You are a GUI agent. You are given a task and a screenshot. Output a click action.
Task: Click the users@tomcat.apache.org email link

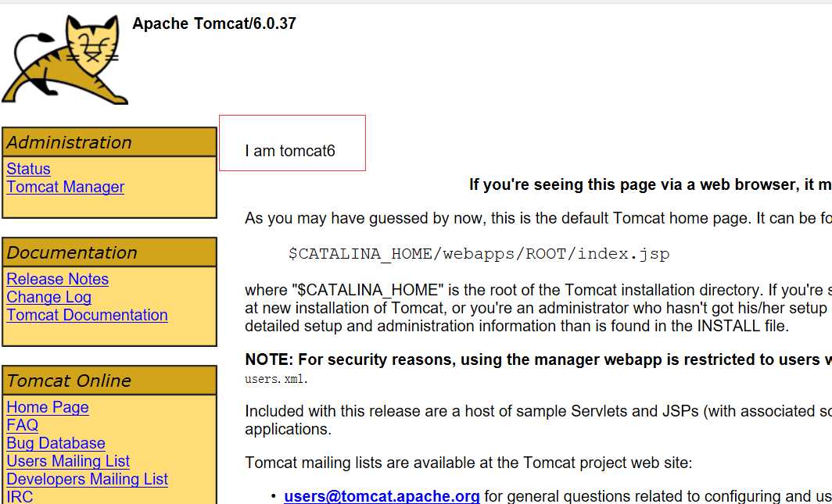click(x=382, y=497)
